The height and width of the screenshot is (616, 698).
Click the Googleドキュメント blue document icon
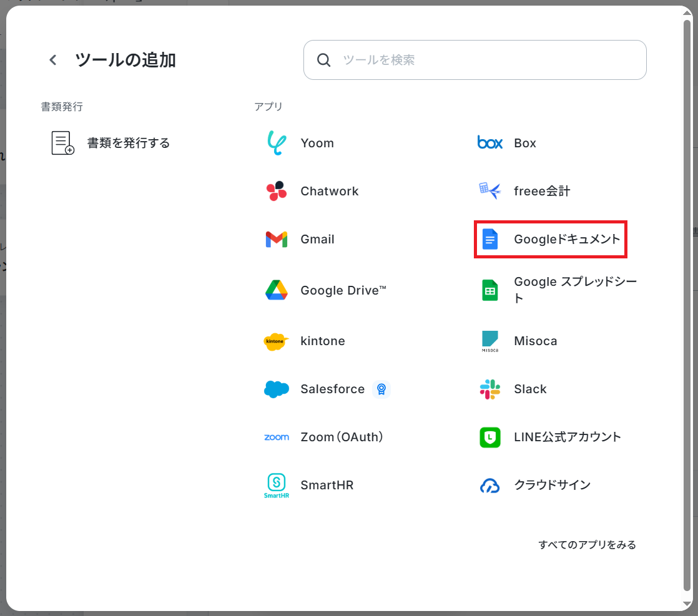pos(489,239)
